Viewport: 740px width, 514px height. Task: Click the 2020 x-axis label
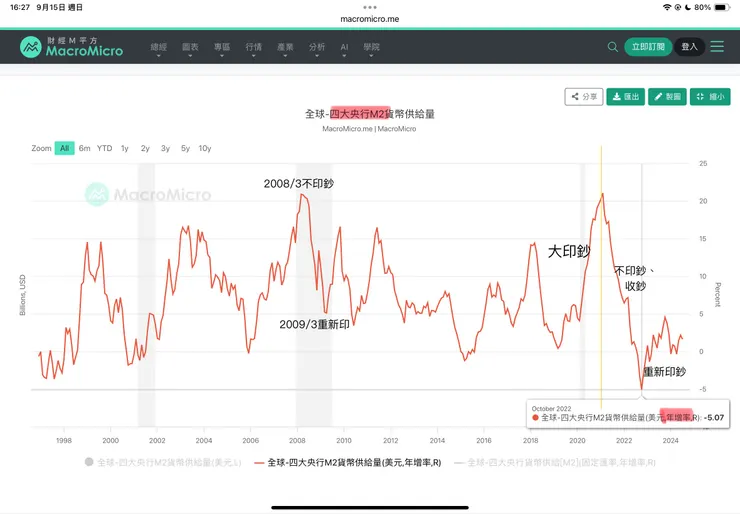(x=577, y=440)
